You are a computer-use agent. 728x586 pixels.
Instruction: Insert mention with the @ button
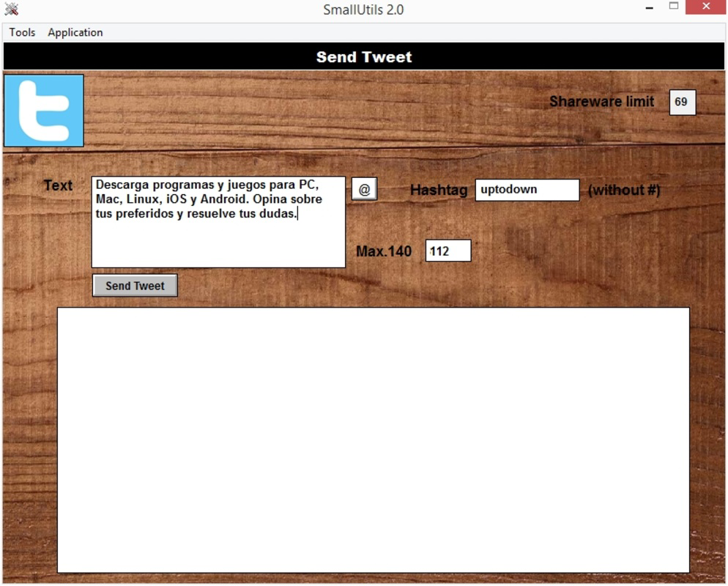click(x=364, y=189)
